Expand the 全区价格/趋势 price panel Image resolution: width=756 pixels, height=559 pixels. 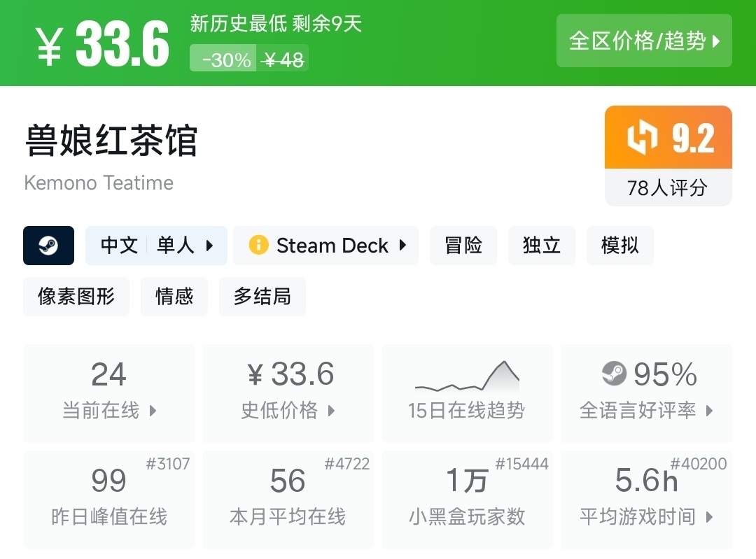(x=644, y=41)
